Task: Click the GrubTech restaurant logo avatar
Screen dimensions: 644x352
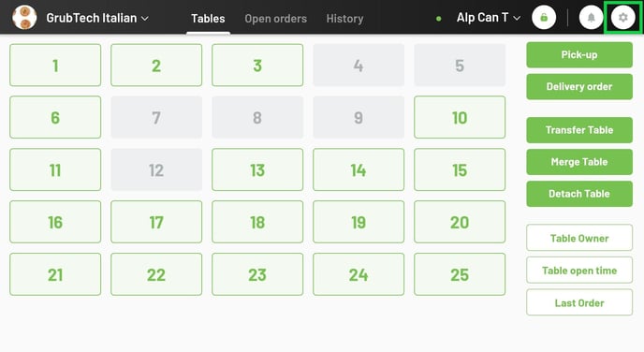Action: point(24,18)
